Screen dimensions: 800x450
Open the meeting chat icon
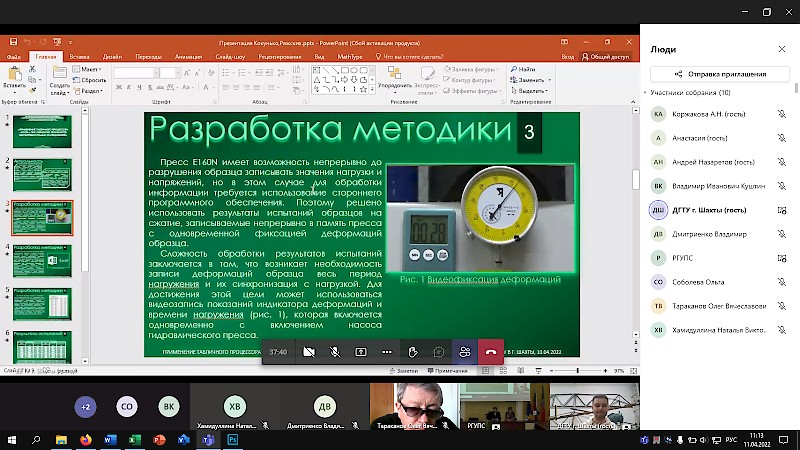pos(439,352)
